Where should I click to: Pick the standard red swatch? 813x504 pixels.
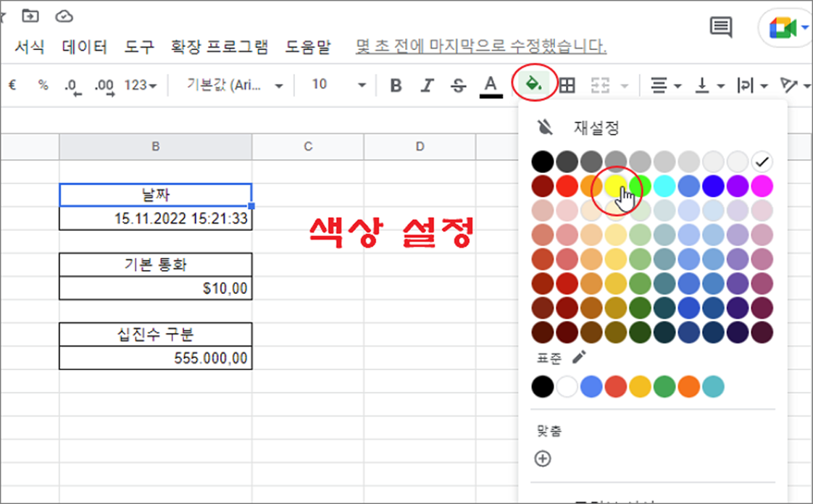click(x=615, y=387)
